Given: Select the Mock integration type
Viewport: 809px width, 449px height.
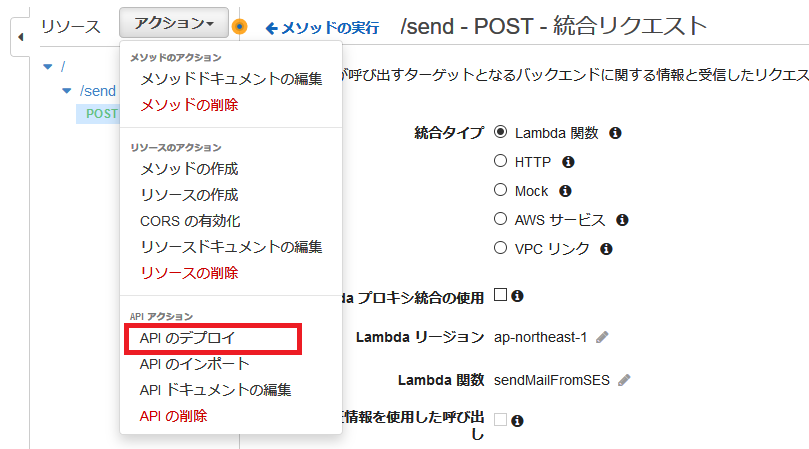Looking at the screenshot, I should point(501,190).
